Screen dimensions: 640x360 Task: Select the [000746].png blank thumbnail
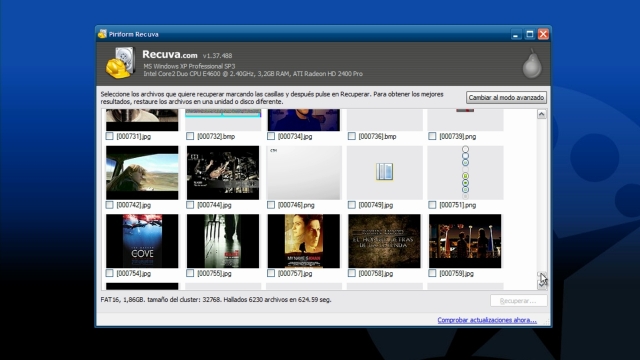point(304,173)
